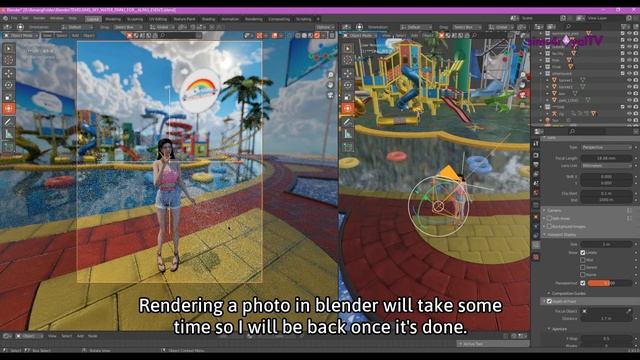This screenshot has height=360, width=640.
Task: Open the Output properties tab
Action: (x=536, y=164)
